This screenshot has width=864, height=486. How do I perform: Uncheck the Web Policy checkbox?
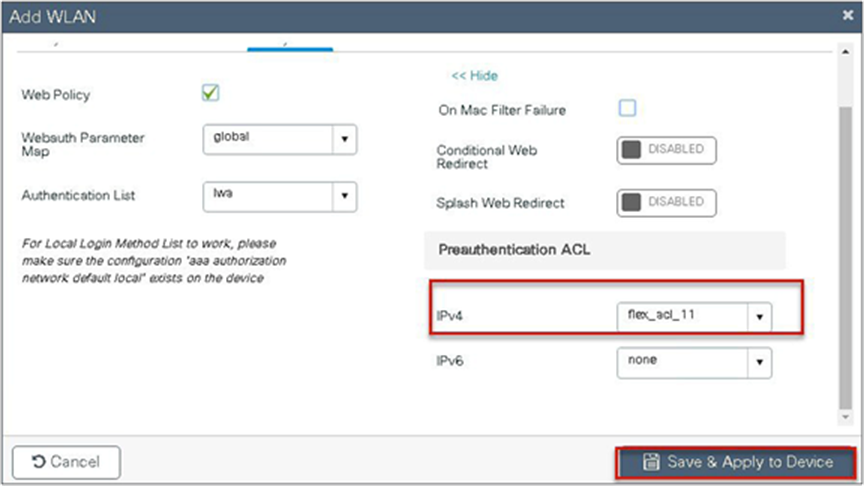pos(210,93)
